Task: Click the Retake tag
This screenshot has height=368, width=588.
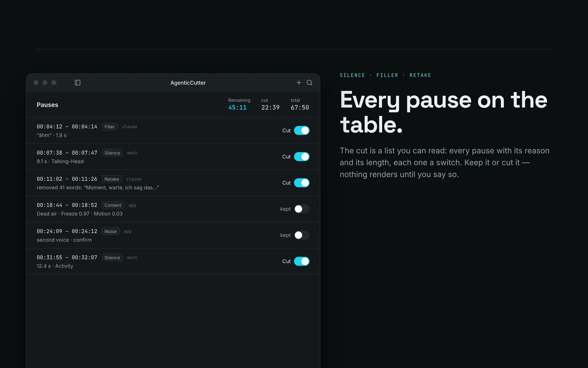Action: click(x=112, y=179)
